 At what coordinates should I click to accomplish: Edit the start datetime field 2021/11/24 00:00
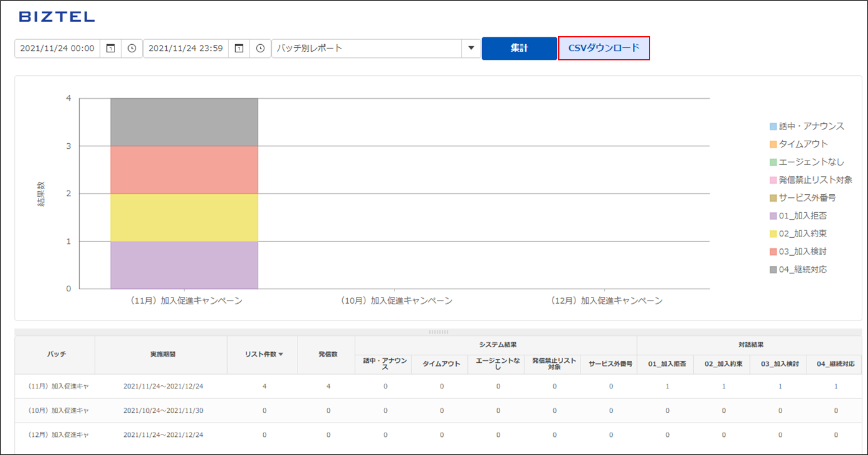point(57,49)
